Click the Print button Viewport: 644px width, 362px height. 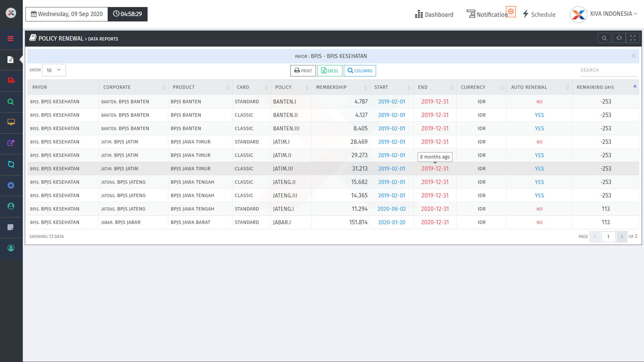pos(303,71)
